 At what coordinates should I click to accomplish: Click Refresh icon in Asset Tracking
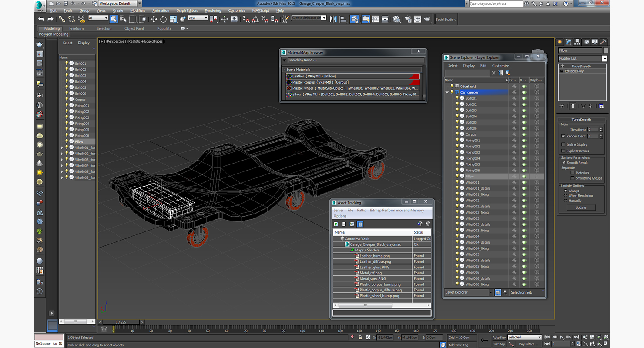[336, 224]
